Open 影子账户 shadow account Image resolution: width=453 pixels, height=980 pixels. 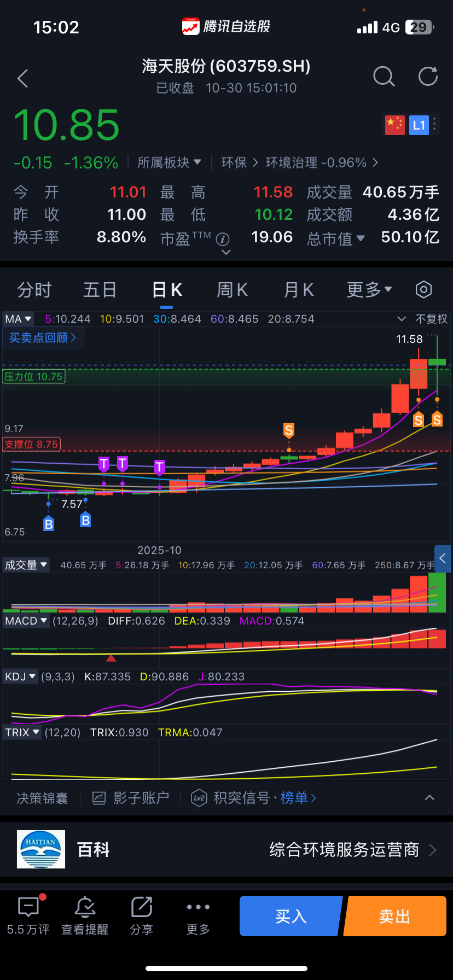point(131,798)
